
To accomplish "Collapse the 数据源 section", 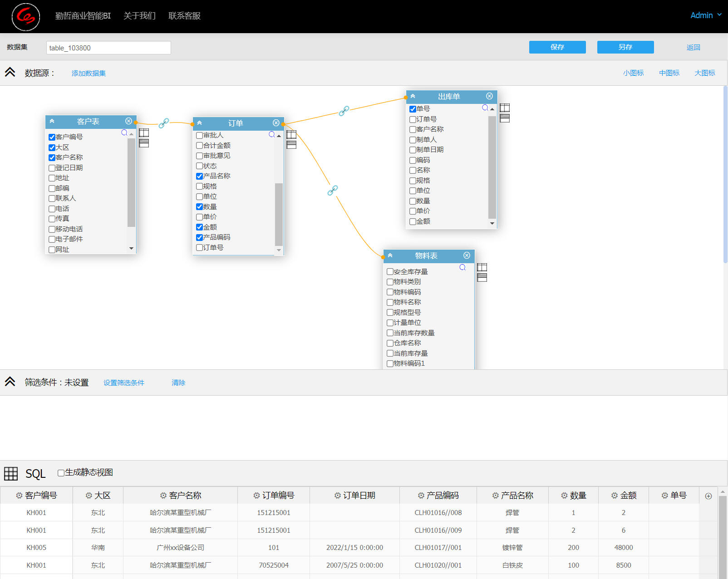I will point(10,73).
